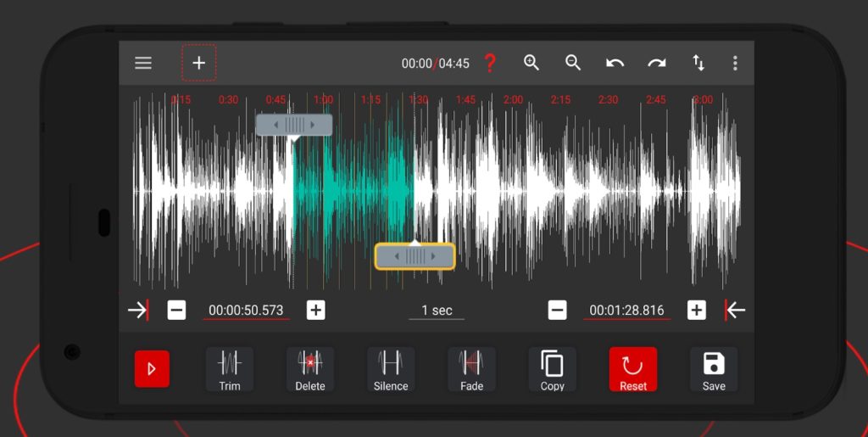Decrease the start time 00:00:50.573
This screenshot has height=437, width=868.
176,311
